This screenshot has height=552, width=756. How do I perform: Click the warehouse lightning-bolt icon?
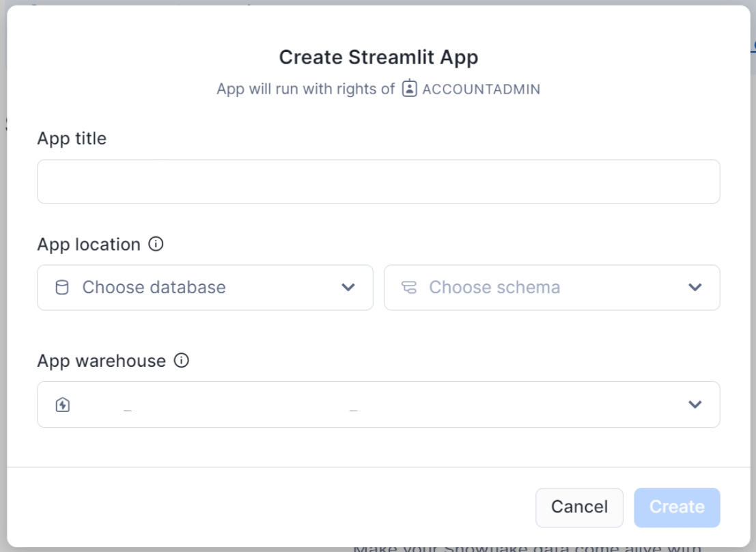pyautogui.click(x=61, y=404)
